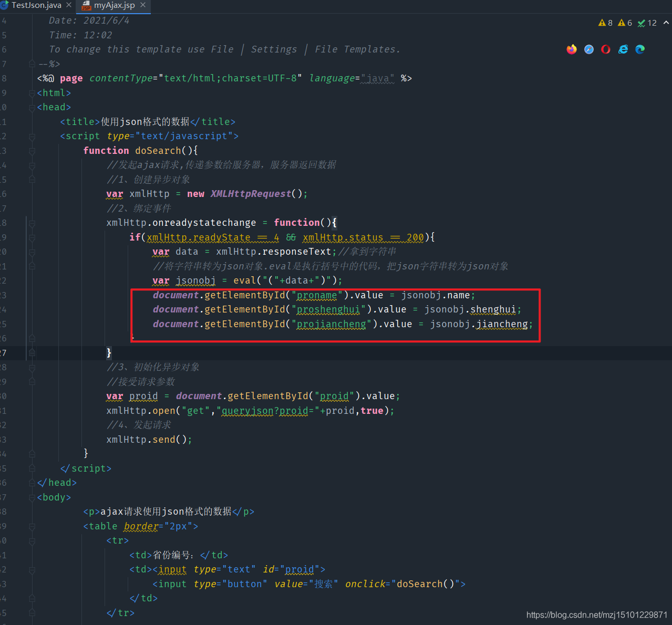Image resolution: width=672 pixels, height=625 pixels.
Task: Click the myAjax.jsp JSP file icon
Action: pyautogui.click(x=86, y=5)
